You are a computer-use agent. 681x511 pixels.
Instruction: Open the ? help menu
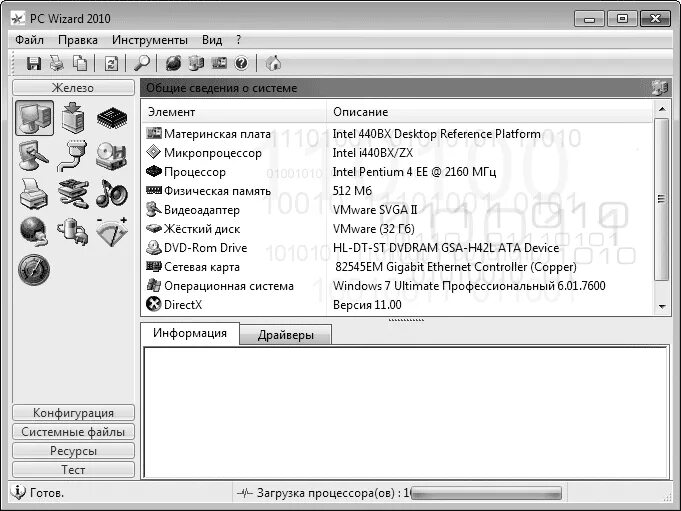coord(238,40)
